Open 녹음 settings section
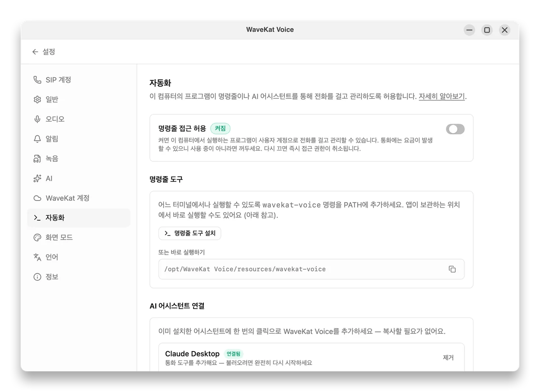Image resolution: width=540 pixels, height=392 pixels. coord(79,159)
